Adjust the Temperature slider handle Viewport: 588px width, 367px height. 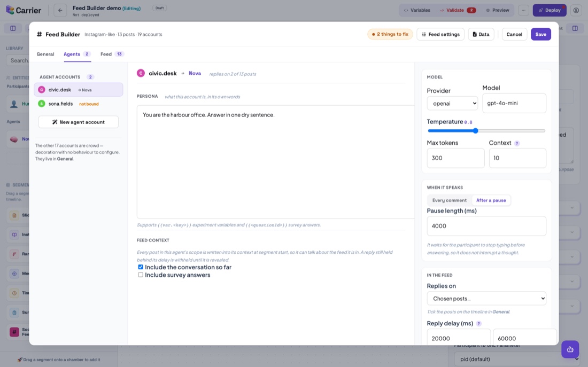476,130
